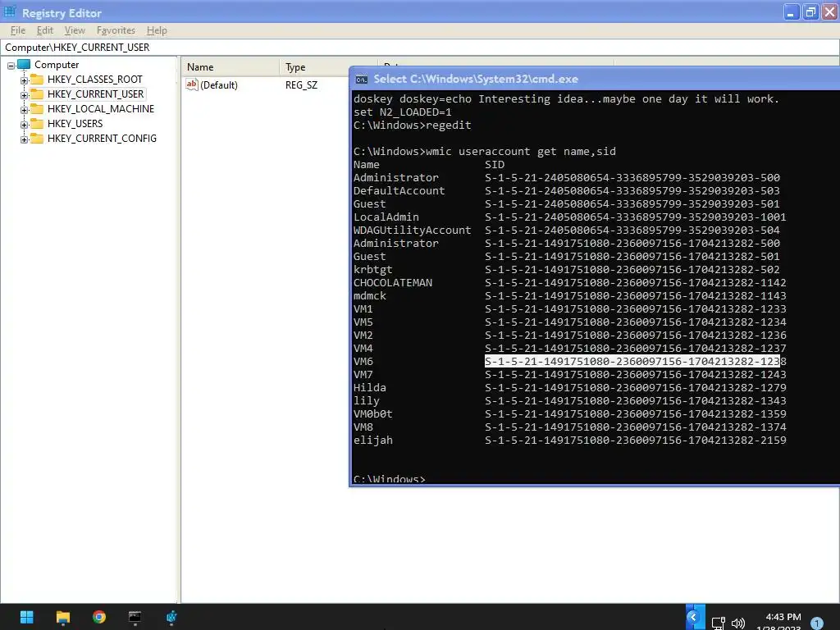Open the View menu
Viewport: 840px width, 630px height.
pyautogui.click(x=75, y=30)
